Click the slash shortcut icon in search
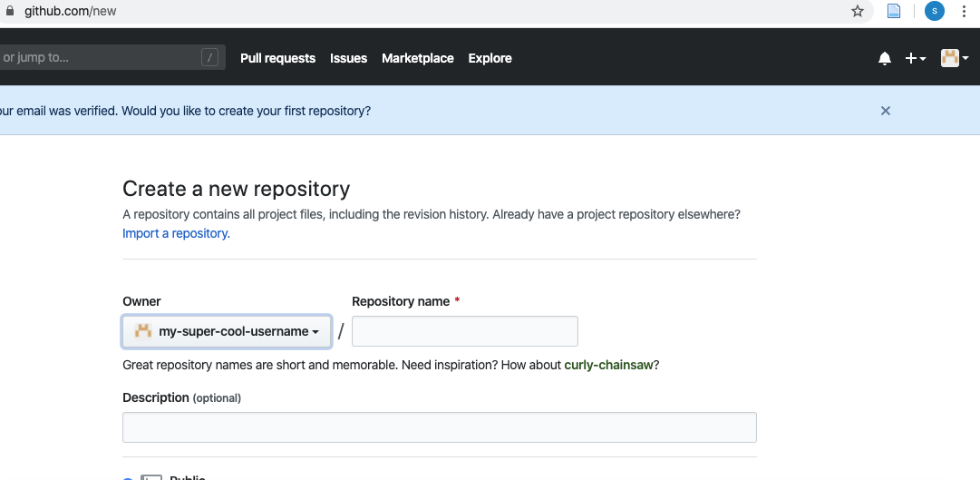Image resolution: width=980 pixels, height=480 pixels. [x=210, y=57]
